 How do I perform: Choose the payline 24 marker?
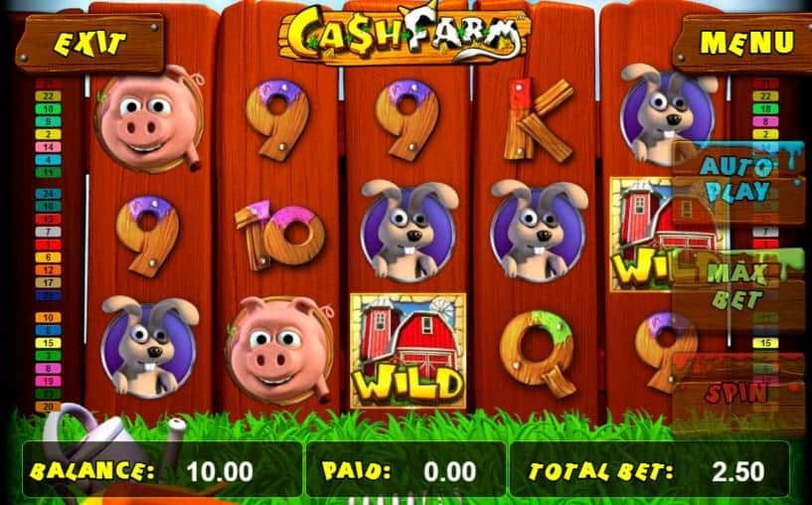point(48,194)
